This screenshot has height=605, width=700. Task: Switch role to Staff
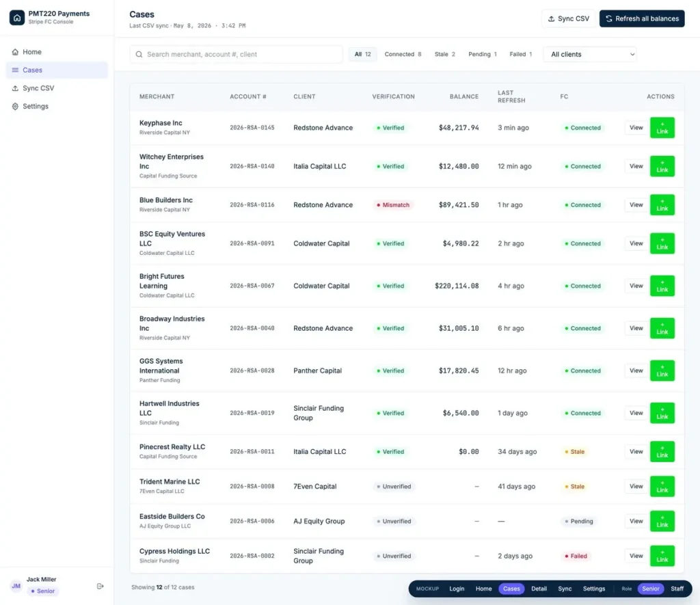[x=677, y=589]
